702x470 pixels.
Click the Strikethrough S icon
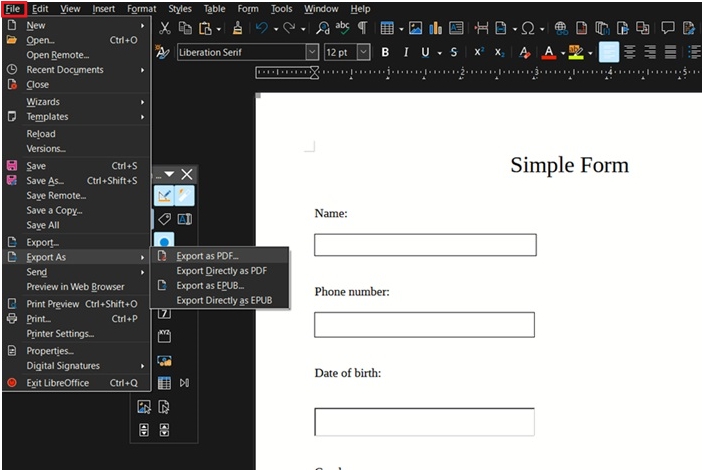(x=454, y=52)
